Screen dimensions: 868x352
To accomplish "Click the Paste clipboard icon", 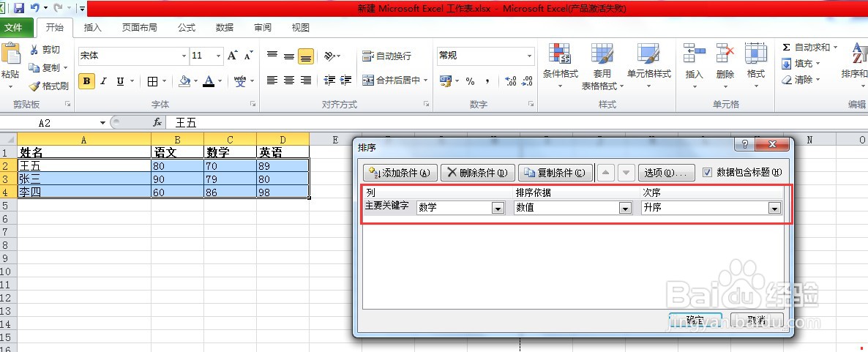I will 10,53.
